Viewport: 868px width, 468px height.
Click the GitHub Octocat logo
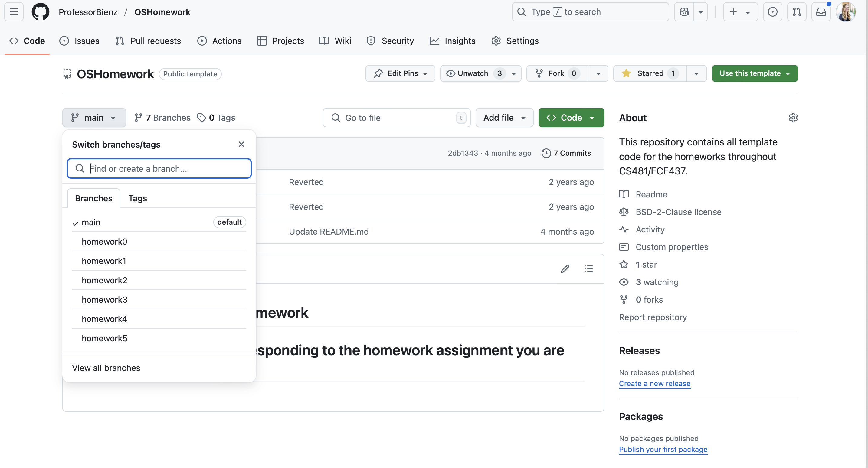(40, 12)
